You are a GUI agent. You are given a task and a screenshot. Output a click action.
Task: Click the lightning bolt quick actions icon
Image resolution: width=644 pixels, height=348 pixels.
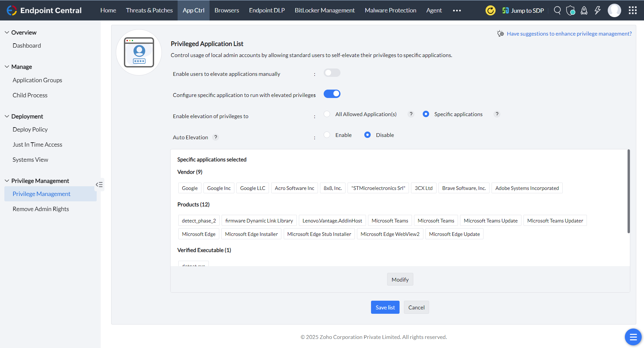598,10
